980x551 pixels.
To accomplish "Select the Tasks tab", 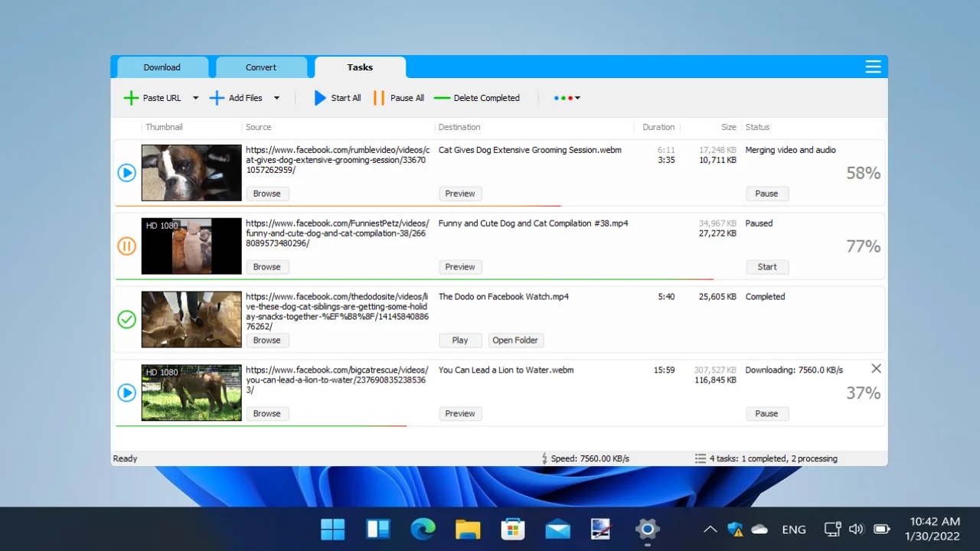I will [360, 67].
